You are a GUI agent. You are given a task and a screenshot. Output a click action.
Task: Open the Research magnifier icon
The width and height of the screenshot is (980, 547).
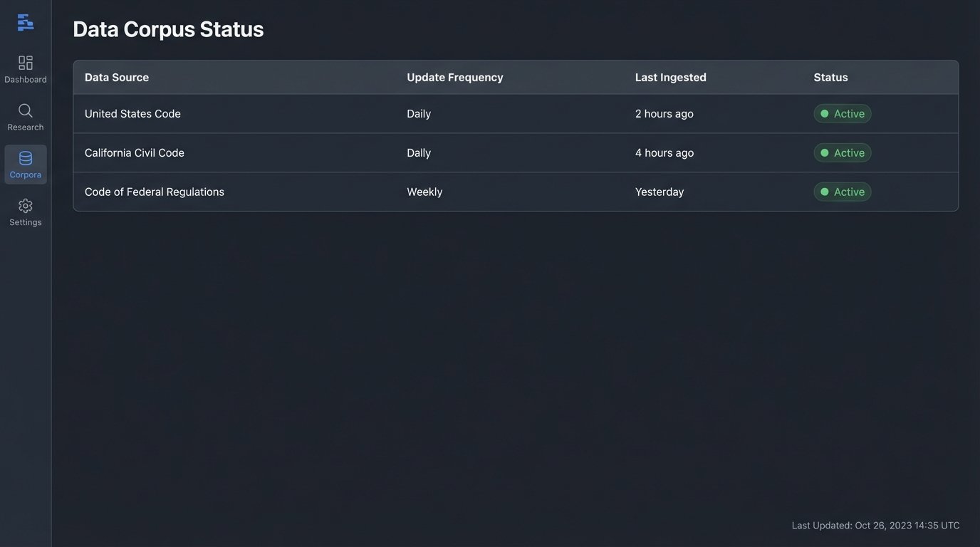pos(26,110)
